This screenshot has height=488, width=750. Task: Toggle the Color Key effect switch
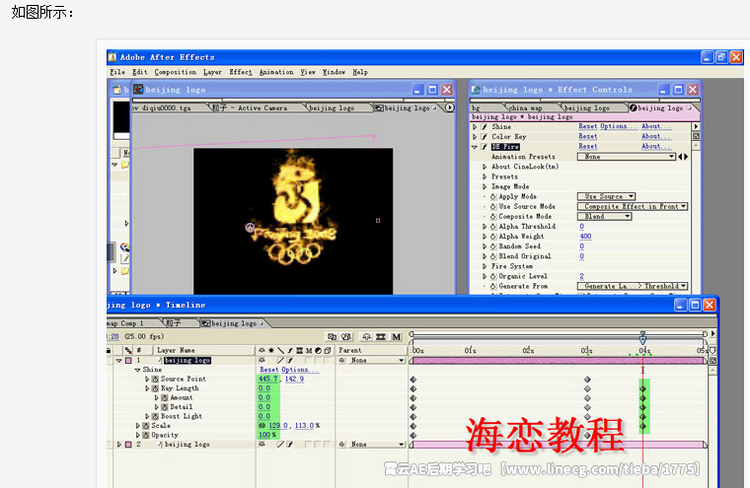point(484,137)
